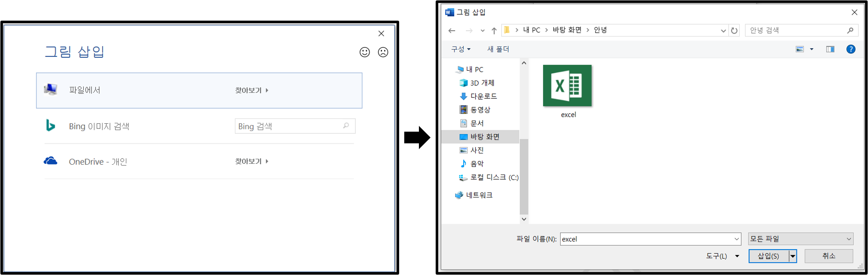Open the 삽입 split-button arrow
The width and height of the screenshot is (868, 275).
(x=793, y=256)
